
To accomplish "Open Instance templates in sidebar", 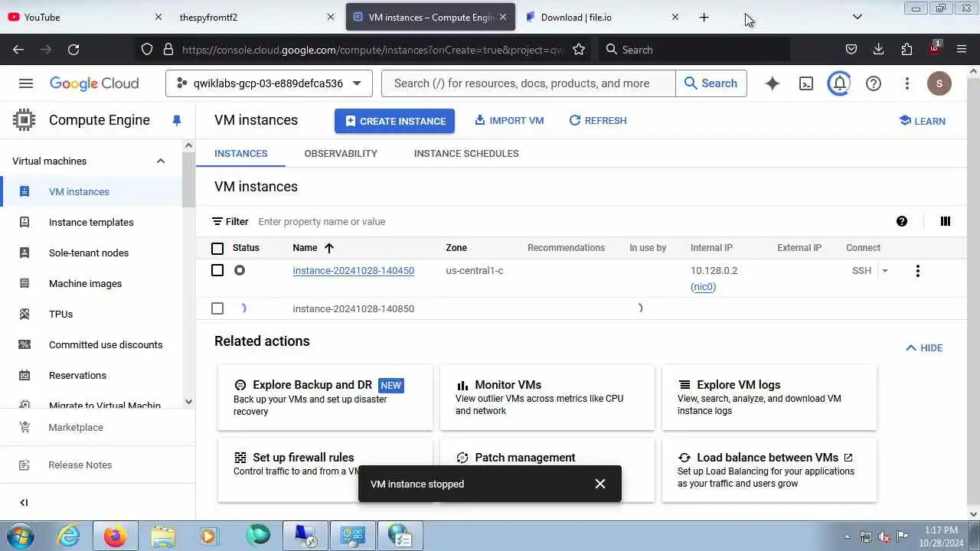I will (91, 222).
